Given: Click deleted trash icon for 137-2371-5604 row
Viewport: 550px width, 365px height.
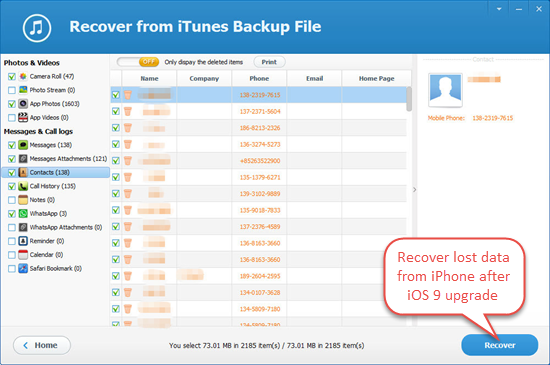Looking at the screenshot, I should coord(128,111).
